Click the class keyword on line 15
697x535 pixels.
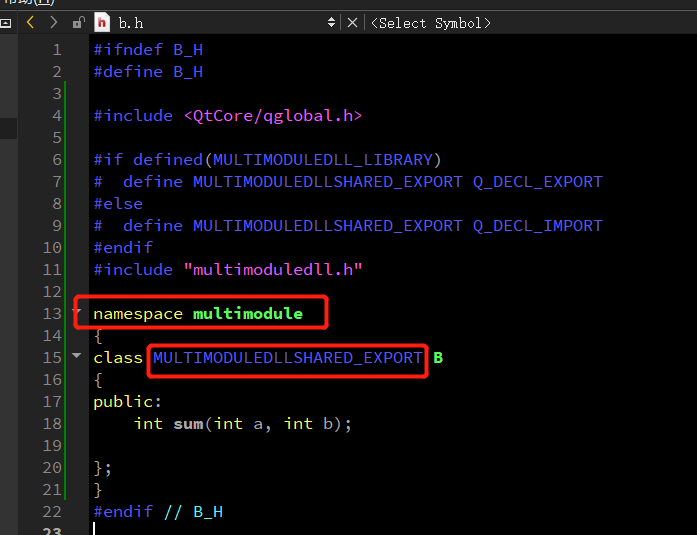[118, 358]
